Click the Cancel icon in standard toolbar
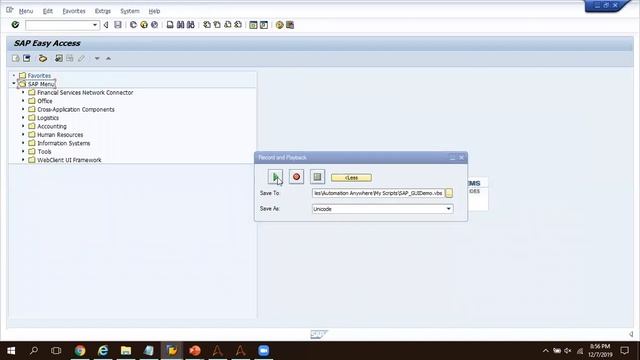 [154, 25]
